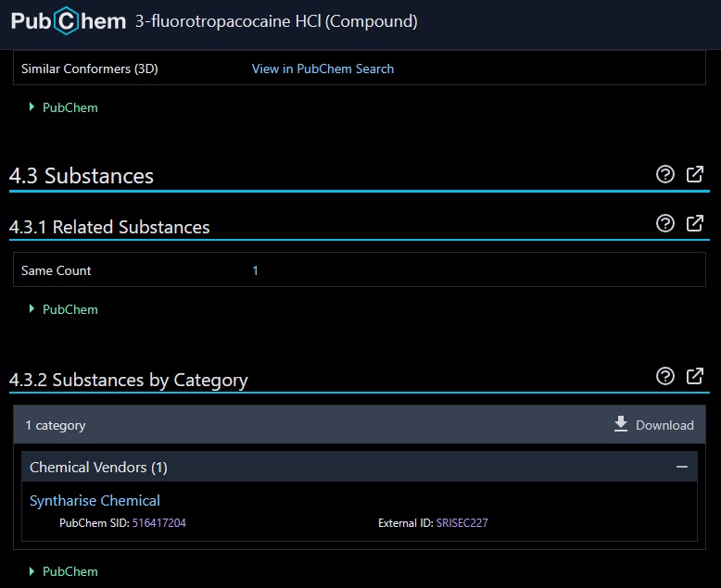The image size is (721, 588).
Task: Click the Chemical Vendors (1) header
Action: coord(360,467)
